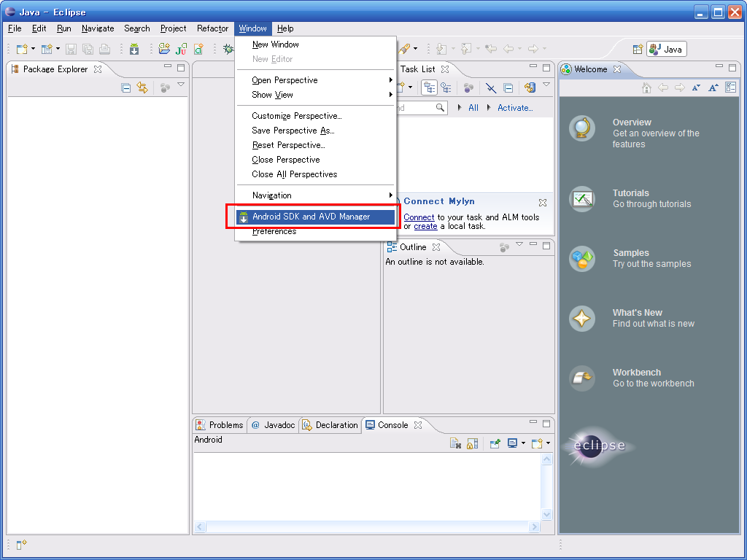Expand Navigation submenu
747x560 pixels.
[x=315, y=195]
